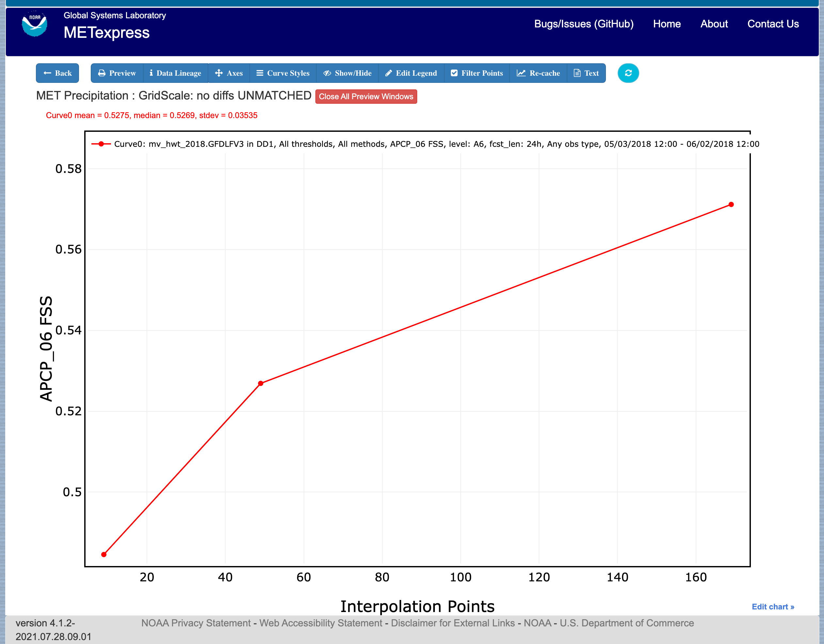Open Data Lineage info button
Viewport: 824px width, 644px height.
coord(175,73)
